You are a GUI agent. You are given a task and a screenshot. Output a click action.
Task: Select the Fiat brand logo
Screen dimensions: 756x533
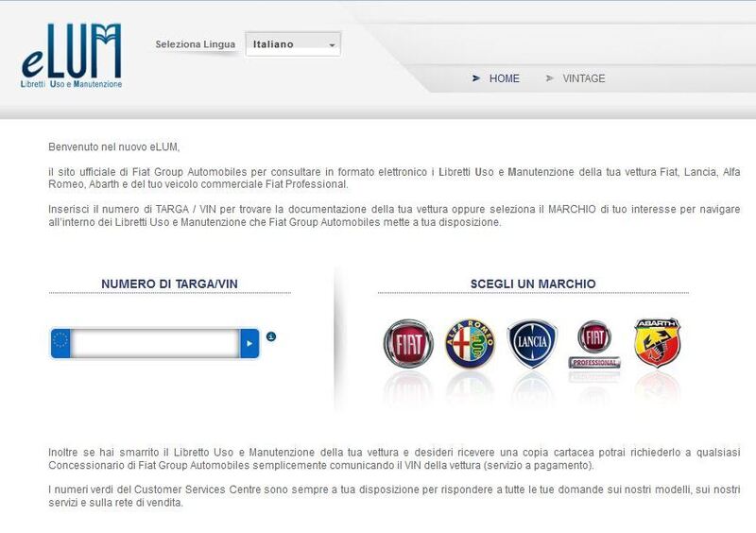(407, 343)
